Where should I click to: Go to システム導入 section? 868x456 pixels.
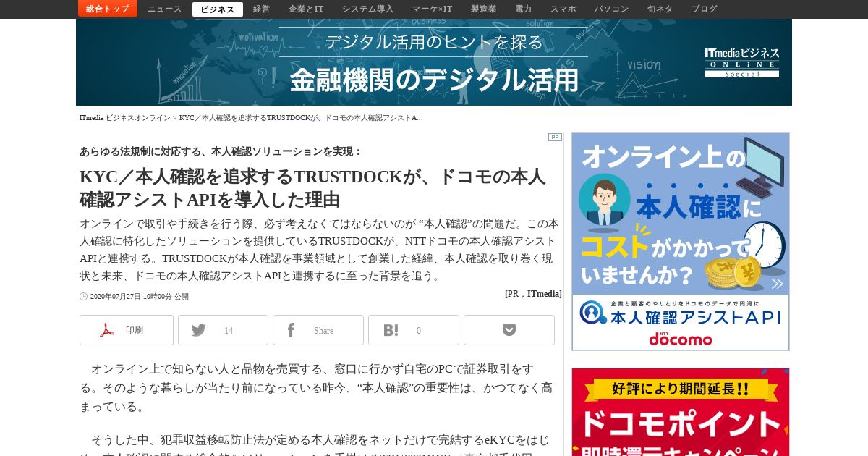point(368,9)
